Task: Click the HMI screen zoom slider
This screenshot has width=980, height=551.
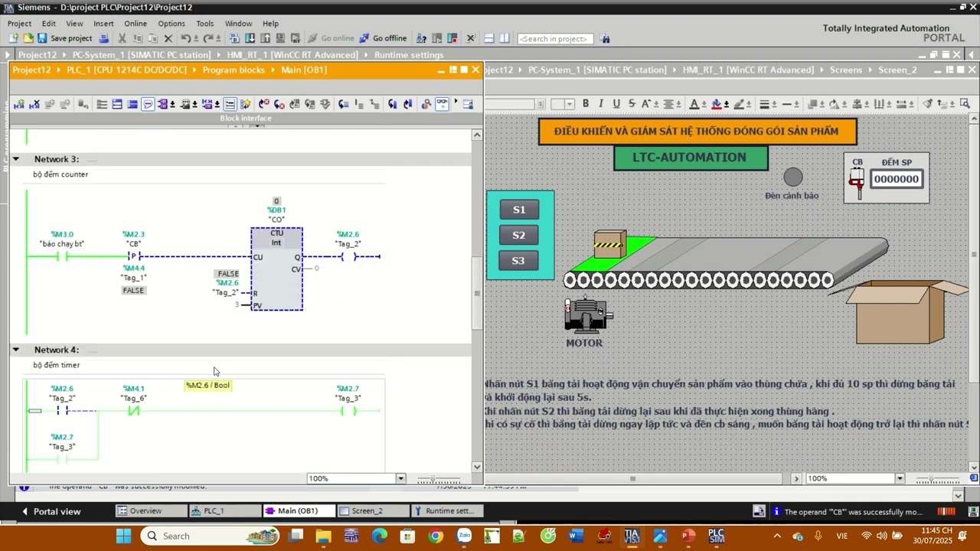Action: tap(933, 479)
